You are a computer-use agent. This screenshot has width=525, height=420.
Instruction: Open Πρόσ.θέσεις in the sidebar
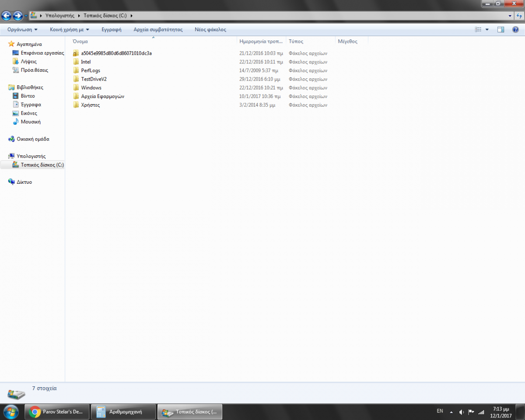pyautogui.click(x=34, y=70)
